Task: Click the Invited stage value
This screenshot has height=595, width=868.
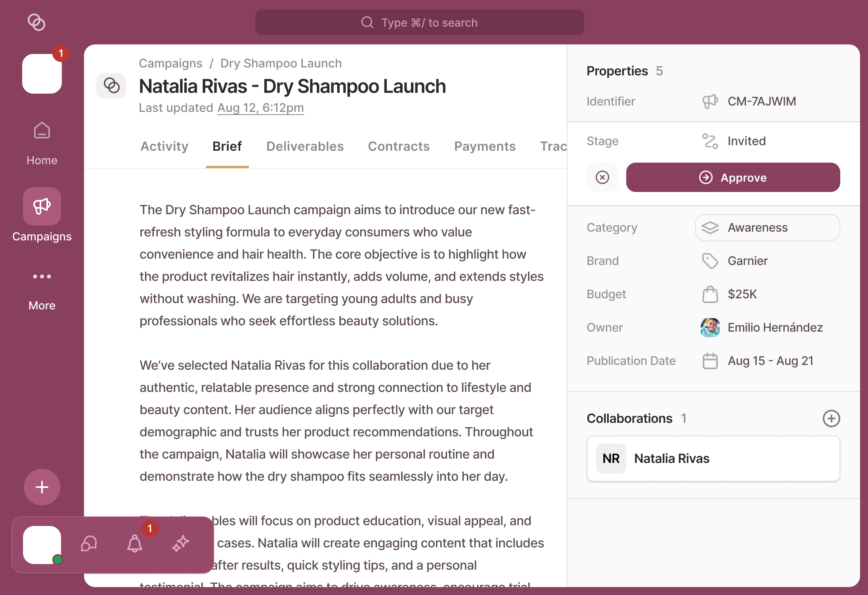Action: coord(746,141)
